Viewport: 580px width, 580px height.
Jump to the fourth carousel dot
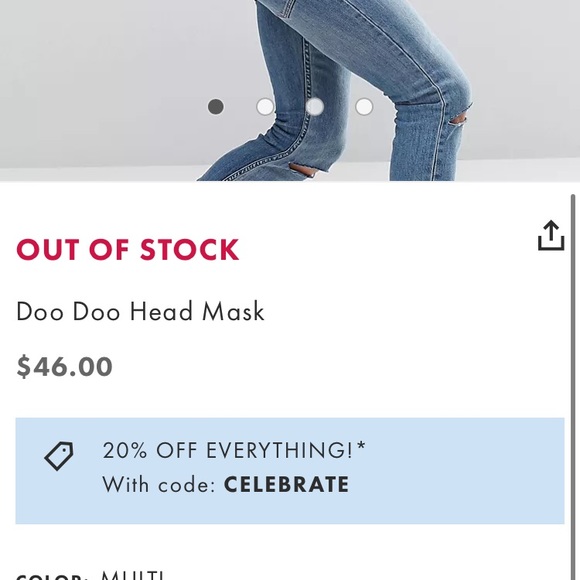coord(364,107)
